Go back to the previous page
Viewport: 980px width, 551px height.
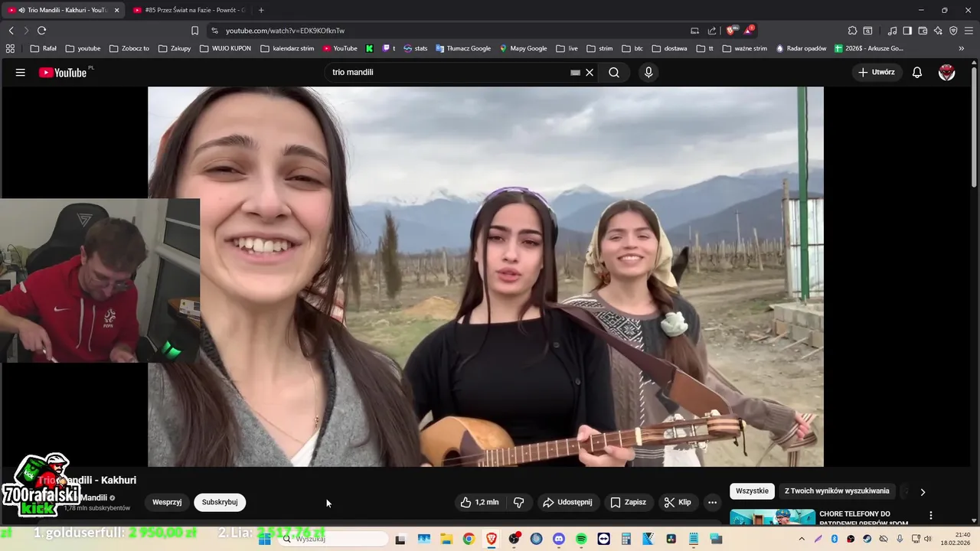click(x=11, y=31)
